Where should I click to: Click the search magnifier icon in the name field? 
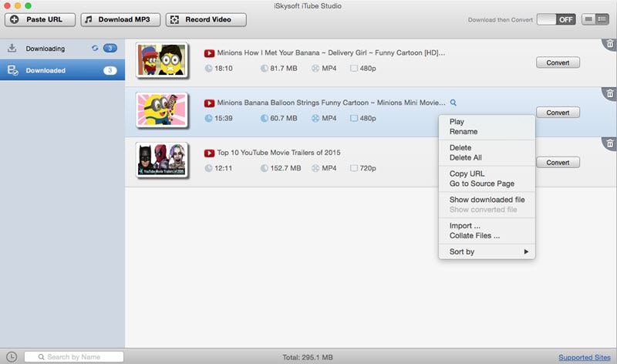tap(41, 357)
